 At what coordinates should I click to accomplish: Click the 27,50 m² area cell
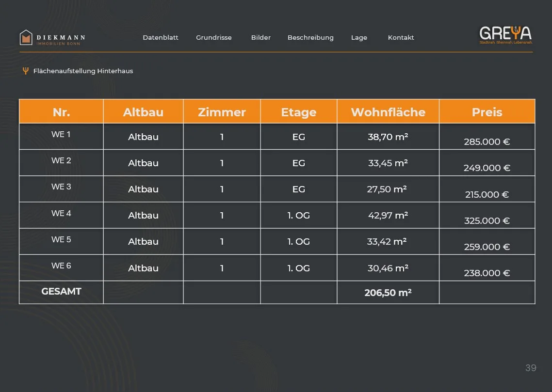387,189
